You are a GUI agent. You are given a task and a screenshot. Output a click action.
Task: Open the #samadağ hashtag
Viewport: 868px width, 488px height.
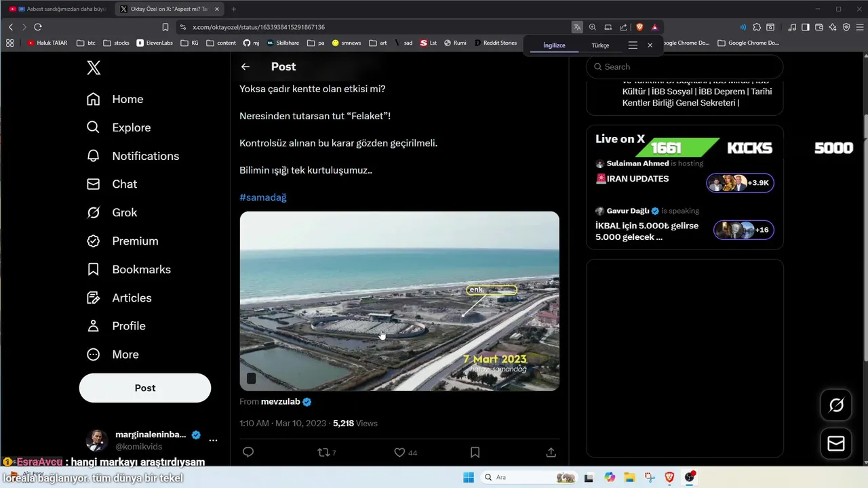(x=263, y=197)
